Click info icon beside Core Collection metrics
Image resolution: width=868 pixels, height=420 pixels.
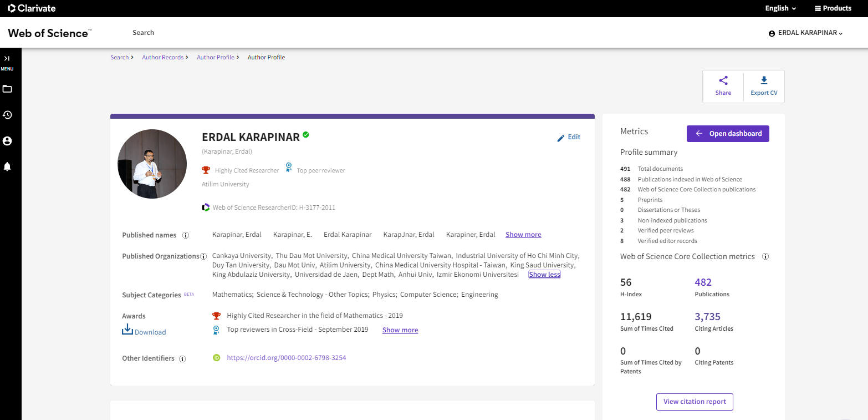coord(765,257)
